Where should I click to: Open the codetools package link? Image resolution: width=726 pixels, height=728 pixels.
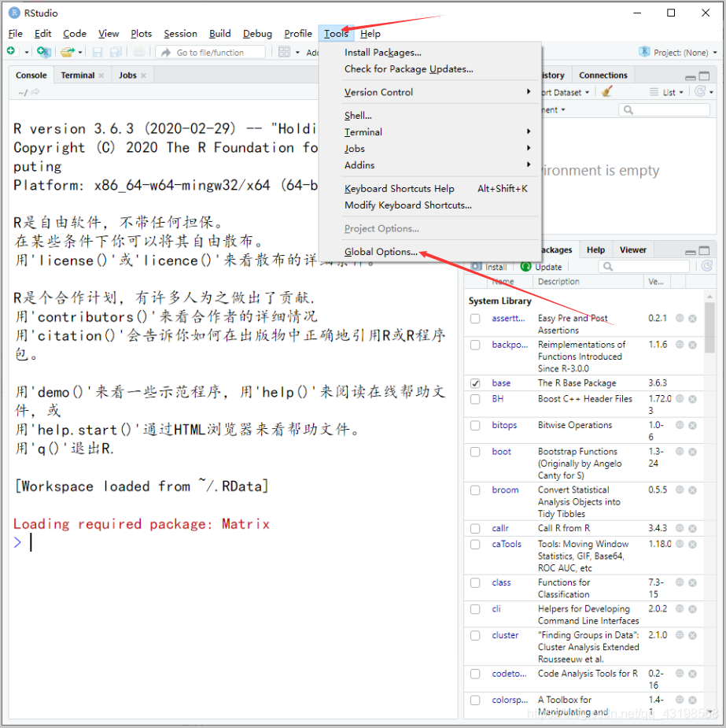[509, 674]
